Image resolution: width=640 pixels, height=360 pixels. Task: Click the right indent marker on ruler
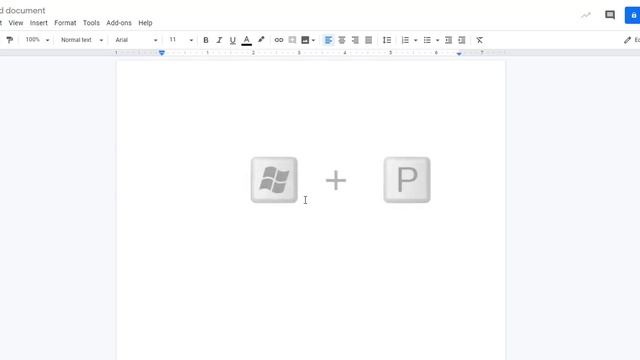(x=459, y=53)
